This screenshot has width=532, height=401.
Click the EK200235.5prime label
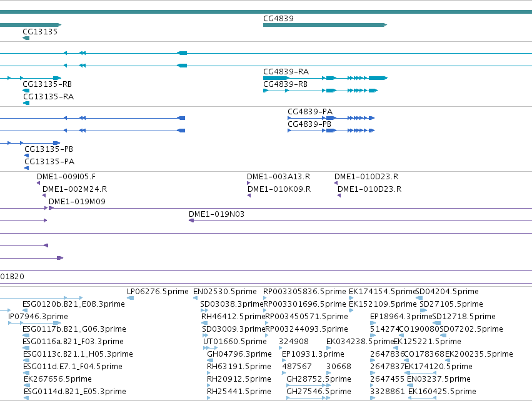[479, 355]
